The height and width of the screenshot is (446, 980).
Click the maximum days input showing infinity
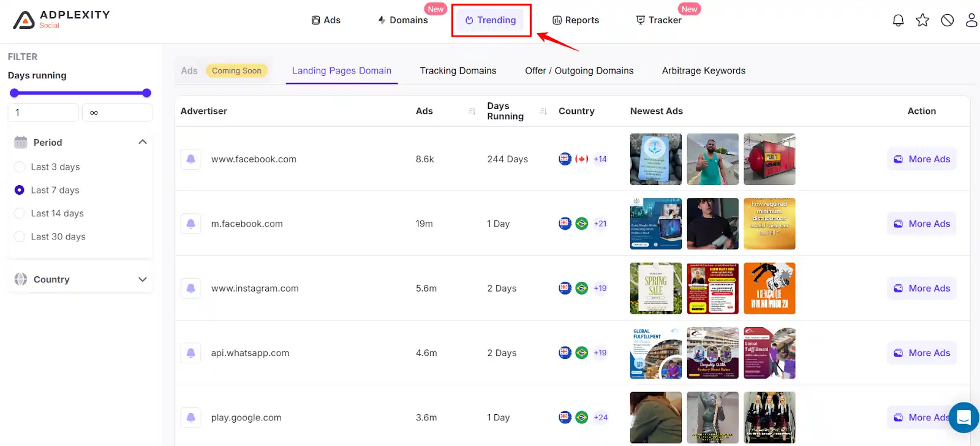118,113
